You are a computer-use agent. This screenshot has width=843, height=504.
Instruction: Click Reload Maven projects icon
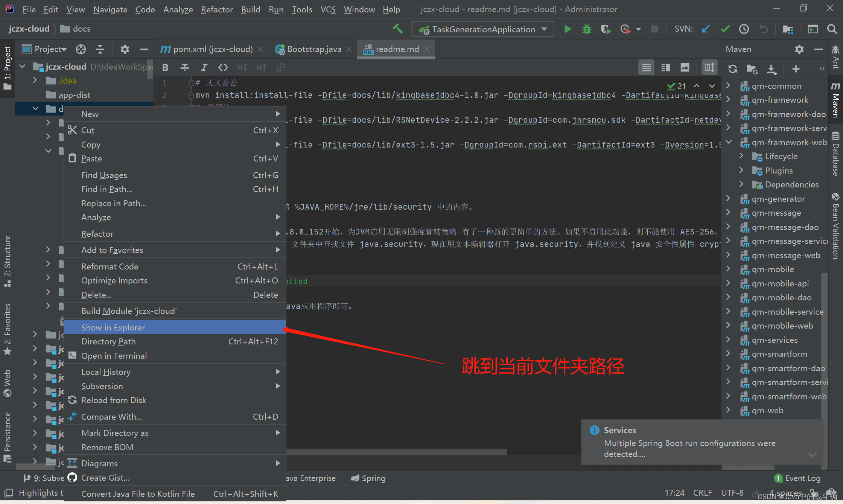tap(732, 69)
